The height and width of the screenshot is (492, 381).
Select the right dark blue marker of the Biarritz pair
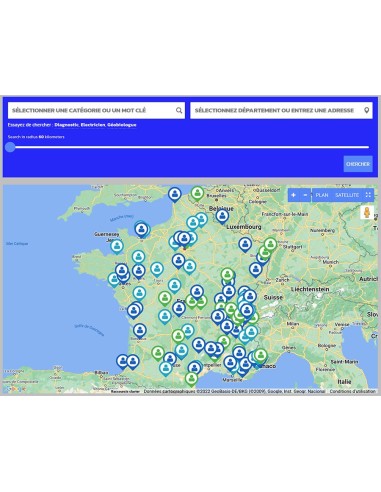133,362
